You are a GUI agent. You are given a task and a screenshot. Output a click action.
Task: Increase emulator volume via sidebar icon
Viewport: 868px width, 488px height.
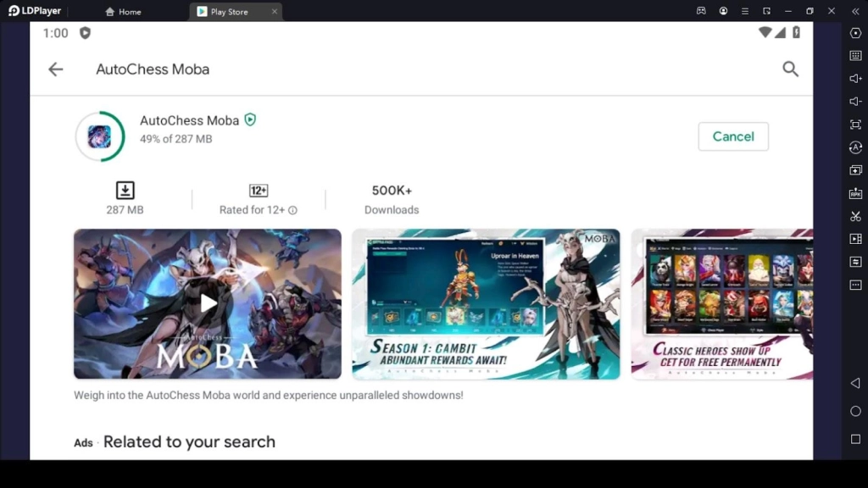pyautogui.click(x=855, y=80)
